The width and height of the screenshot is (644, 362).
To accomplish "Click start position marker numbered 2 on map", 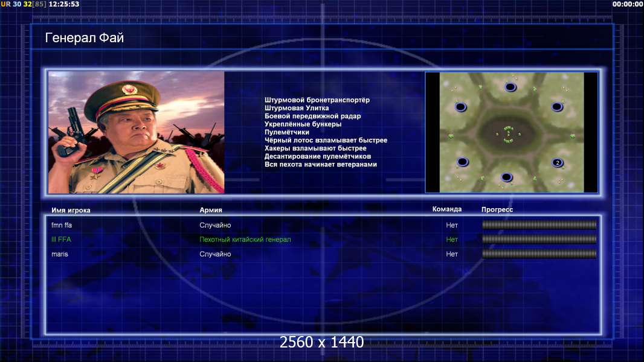I will tap(558, 163).
